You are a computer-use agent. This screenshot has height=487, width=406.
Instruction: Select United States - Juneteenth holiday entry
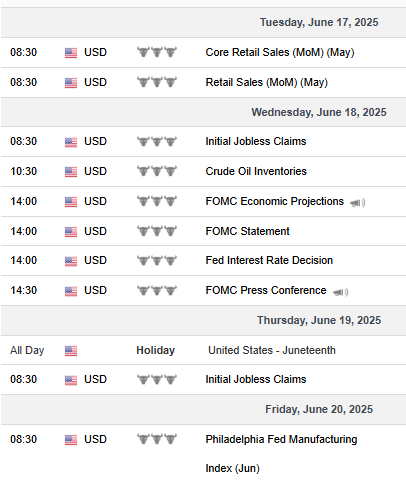(272, 350)
